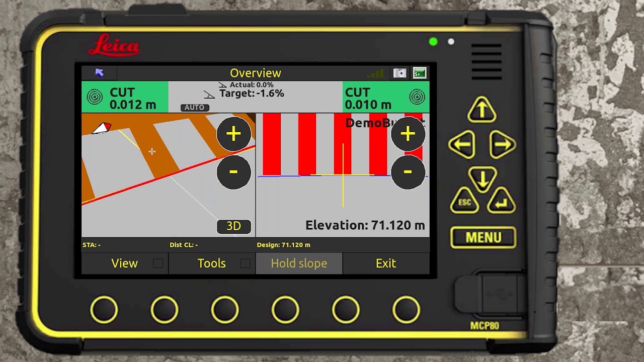Zoom in the left 3D view
The height and width of the screenshot is (362, 644).
[233, 134]
